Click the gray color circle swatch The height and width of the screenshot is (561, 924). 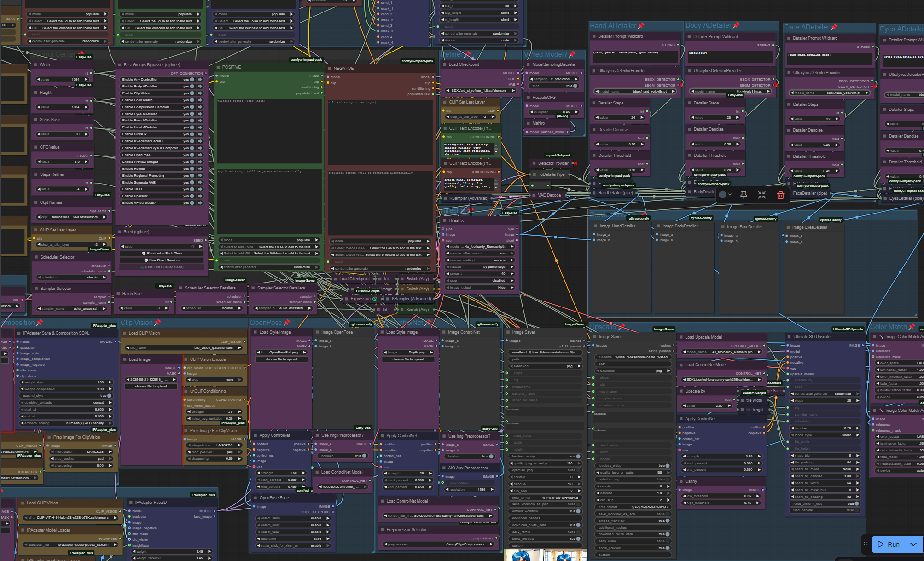(x=723, y=195)
